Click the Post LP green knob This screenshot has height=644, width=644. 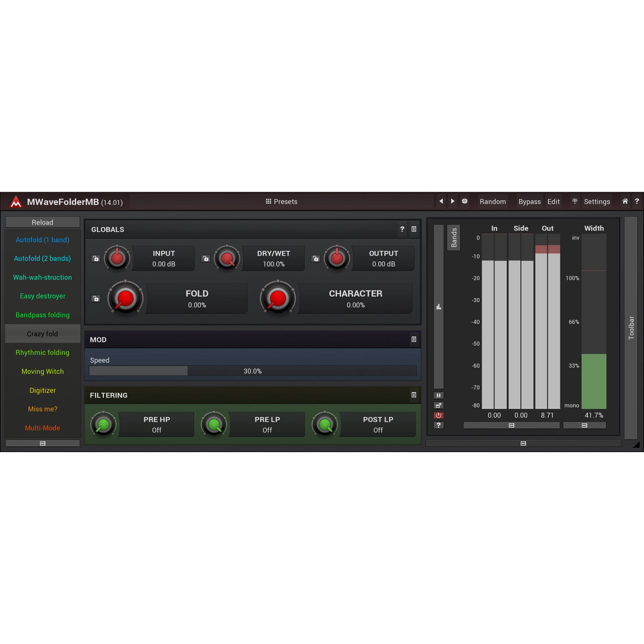[325, 424]
